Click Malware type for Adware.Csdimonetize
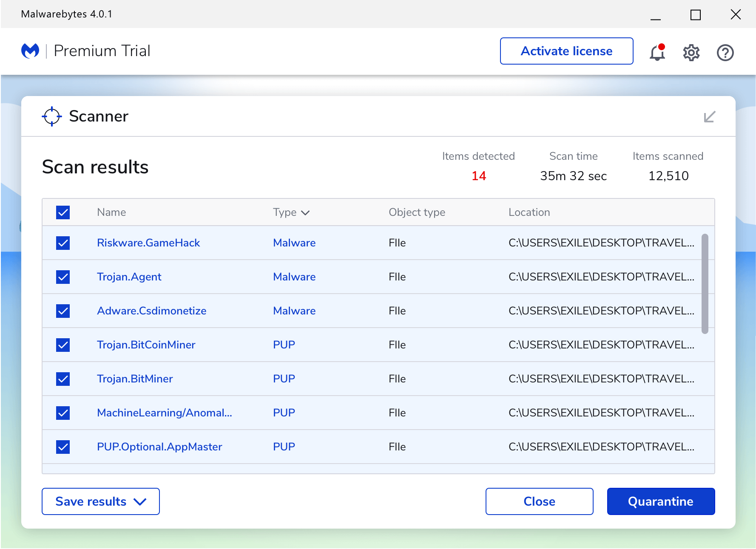The image size is (756, 549). pos(294,311)
